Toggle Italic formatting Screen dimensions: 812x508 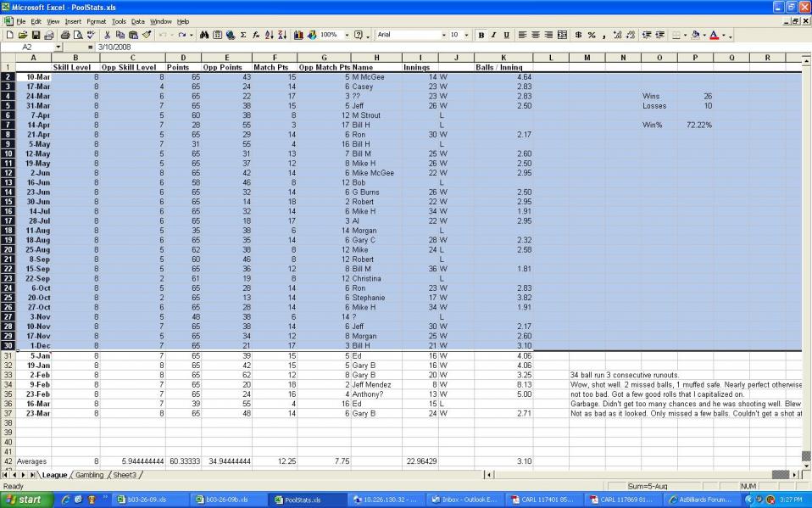[x=494, y=35]
